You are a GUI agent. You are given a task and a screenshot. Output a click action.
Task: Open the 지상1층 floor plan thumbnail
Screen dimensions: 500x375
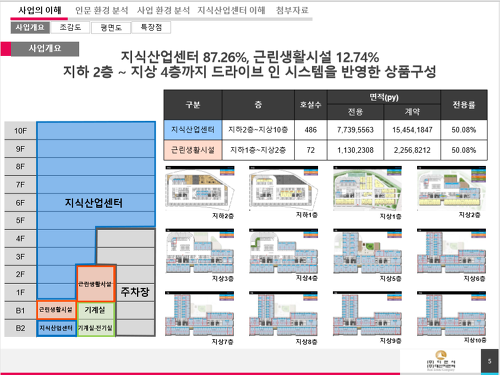367,188
